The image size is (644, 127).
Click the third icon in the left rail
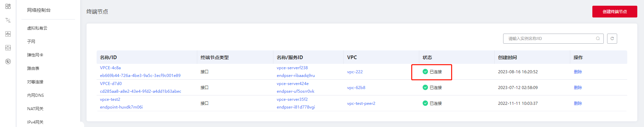pyautogui.click(x=8, y=34)
